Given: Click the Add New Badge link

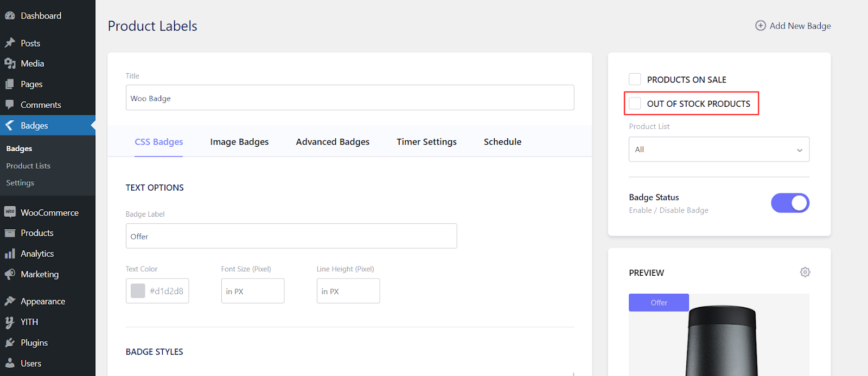Looking at the screenshot, I should pyautogui.click(x=800, y=25).
